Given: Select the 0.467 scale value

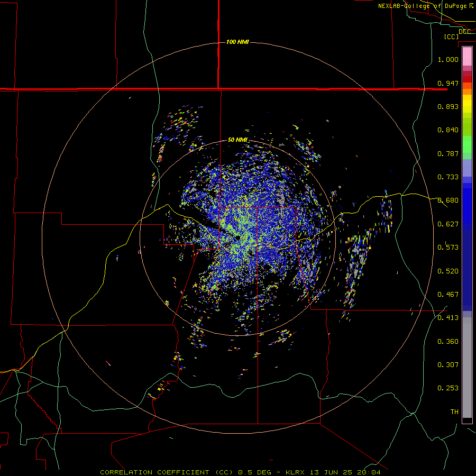Looking at the screenshot, I should click(448, 295).
